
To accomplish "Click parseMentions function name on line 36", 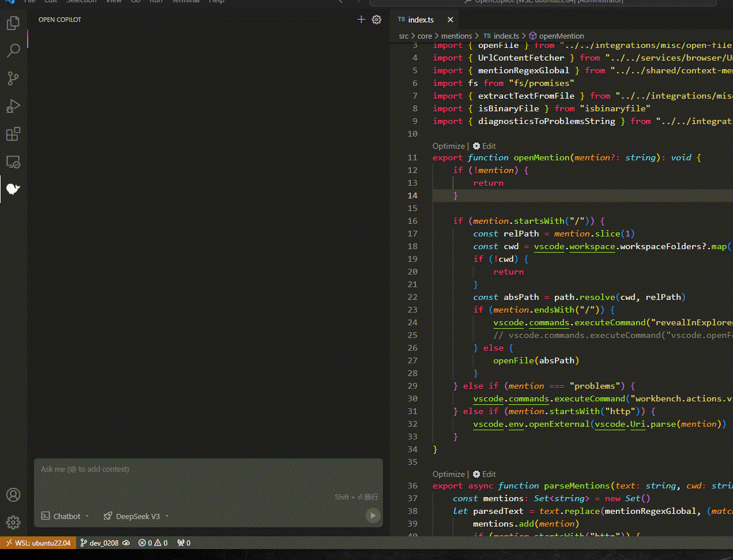I will [577, 486].
